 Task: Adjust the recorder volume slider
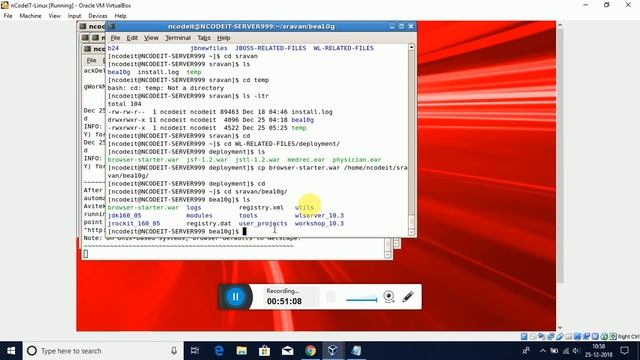point(362,299)
